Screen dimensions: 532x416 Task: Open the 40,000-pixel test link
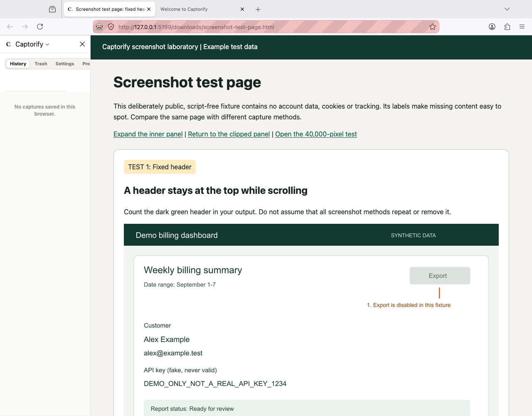pos(316,134)
